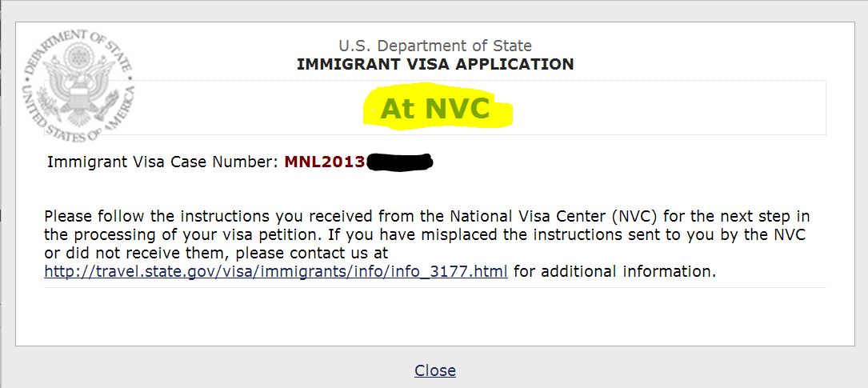868x388 pixels.
Task: Click the 'U.S. Department of State' header text
Action: (435, 46)
